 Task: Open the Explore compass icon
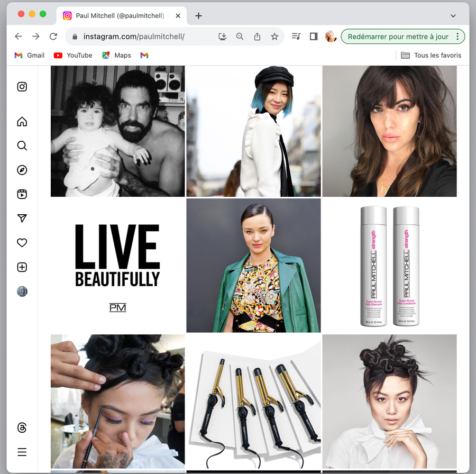22,170
